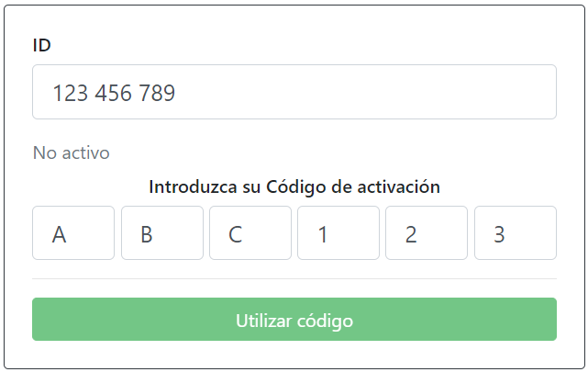
Task: Focus the first activation code character box
Action: (73, 233)
